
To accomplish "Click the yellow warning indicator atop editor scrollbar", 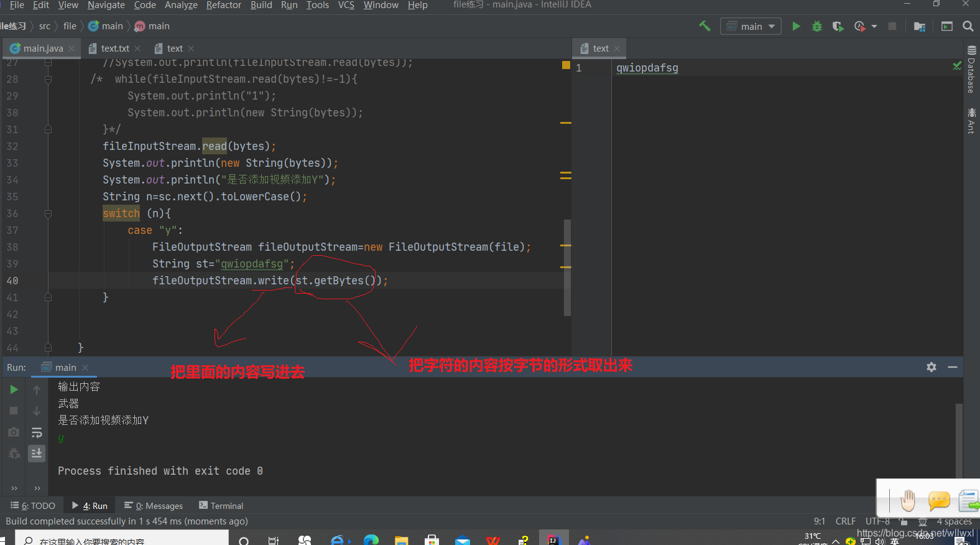I will coord(566,65).
